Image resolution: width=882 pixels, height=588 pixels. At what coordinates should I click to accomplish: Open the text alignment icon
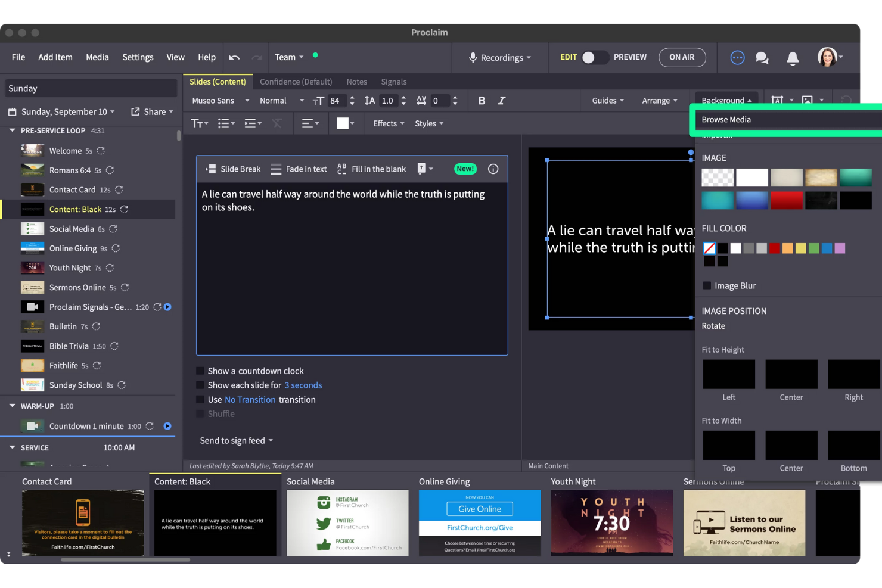(310, 123)
